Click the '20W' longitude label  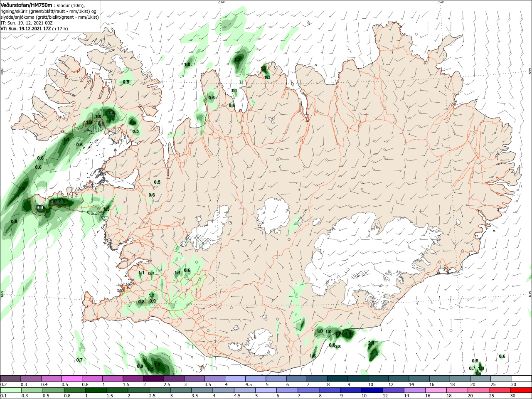221,2
